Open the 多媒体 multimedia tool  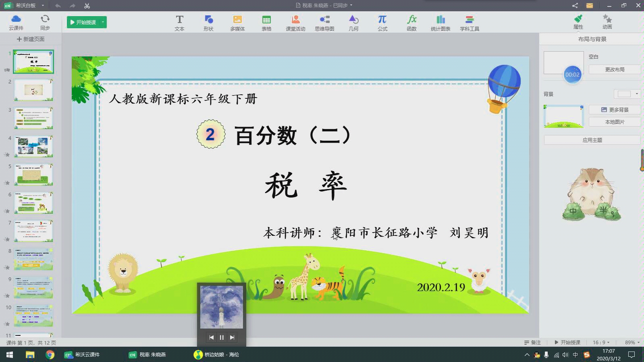point(237,23)
